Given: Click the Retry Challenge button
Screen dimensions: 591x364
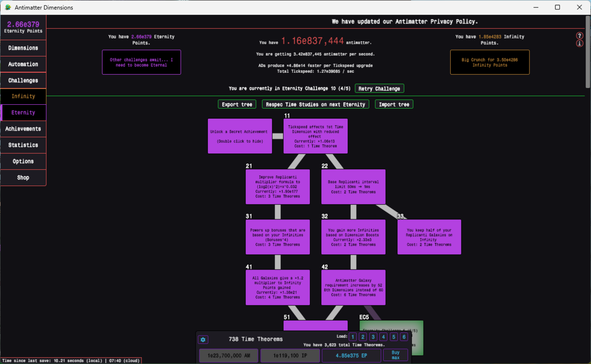Looking at the screenshot, I should pyautogui.click(x=379, y=89).
